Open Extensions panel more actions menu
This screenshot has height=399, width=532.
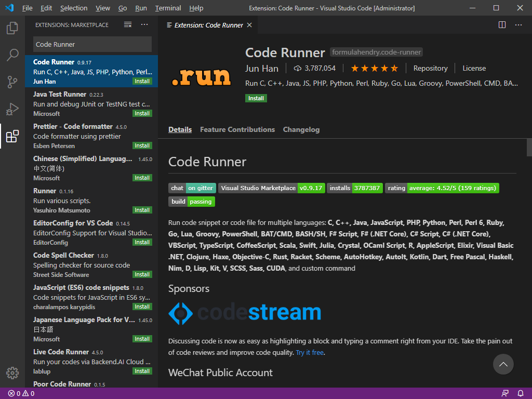(144, 25)
